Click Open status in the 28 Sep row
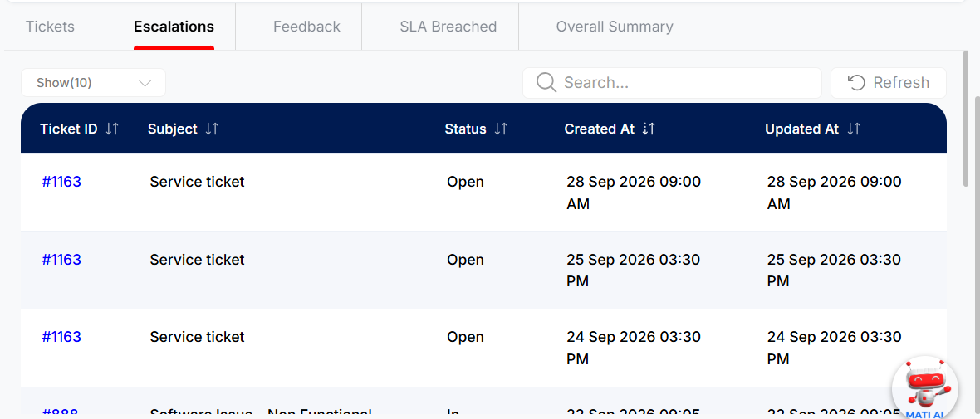Image resolution: width=980 pixels, height=419 pixels. pos(465,182)
